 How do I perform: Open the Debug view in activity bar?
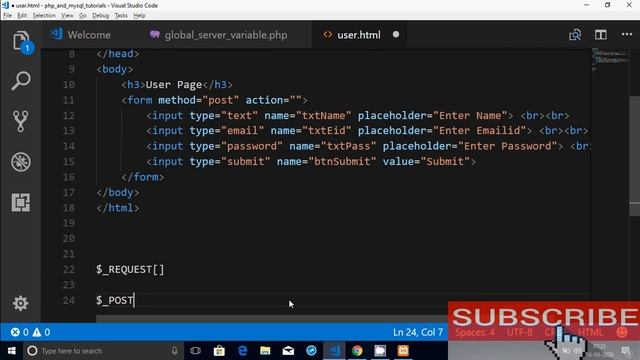[21, 162]
